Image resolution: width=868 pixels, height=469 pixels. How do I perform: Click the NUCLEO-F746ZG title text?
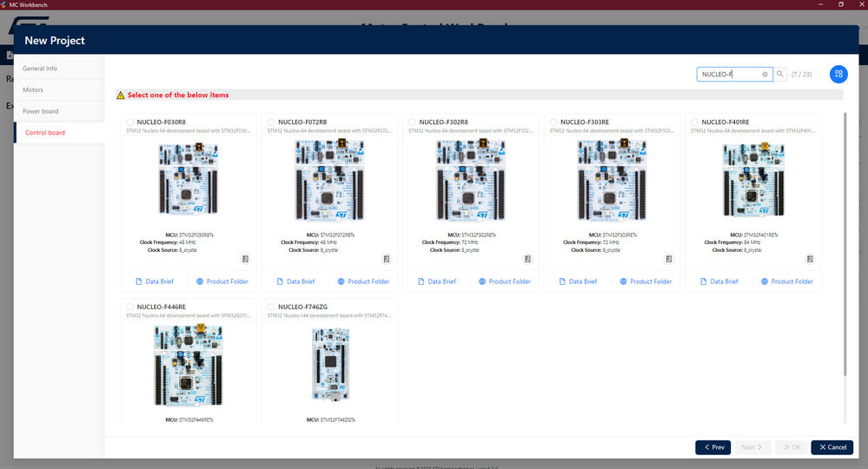pyautogui.click(x=303, y=307)
